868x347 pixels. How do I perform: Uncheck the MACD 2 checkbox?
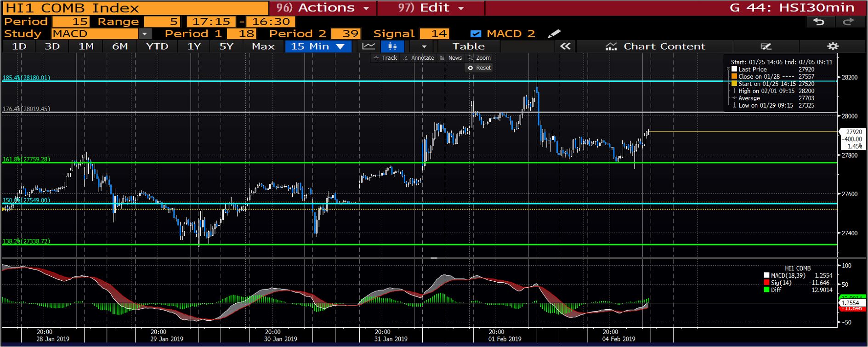tap(476, 34)
